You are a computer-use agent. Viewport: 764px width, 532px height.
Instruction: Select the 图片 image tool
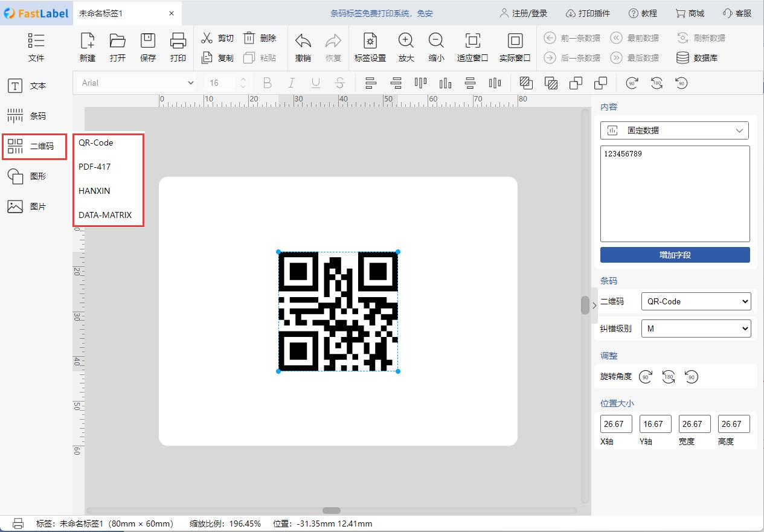(x=27, y=207)
